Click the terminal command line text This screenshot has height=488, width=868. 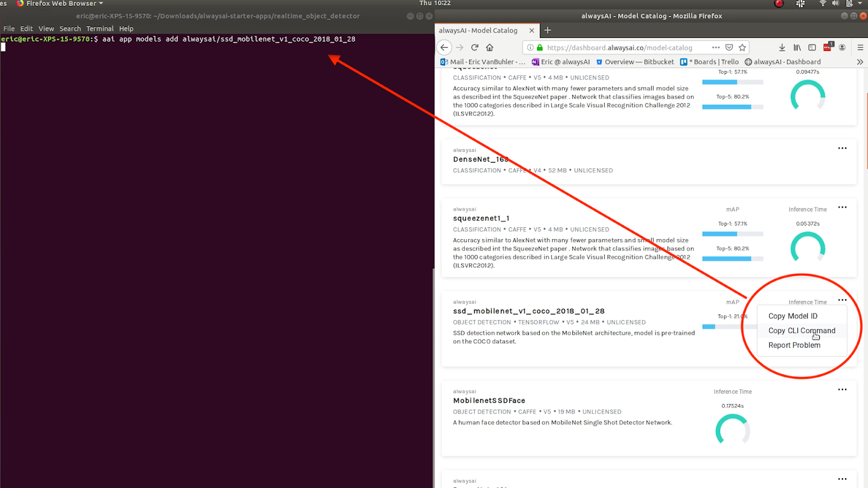228,39
